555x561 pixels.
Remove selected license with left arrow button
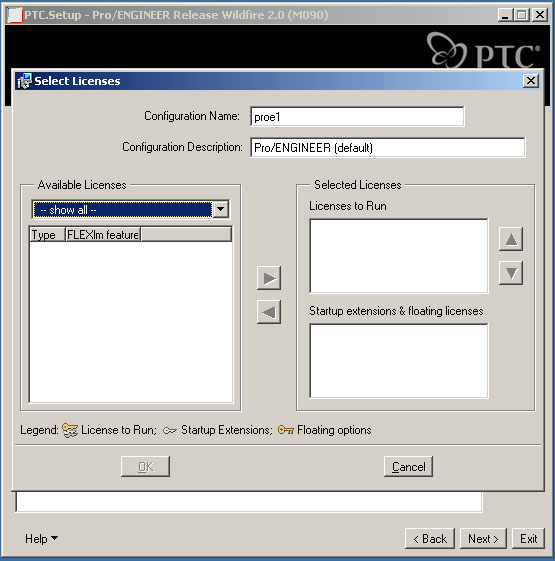coord(269,312)
